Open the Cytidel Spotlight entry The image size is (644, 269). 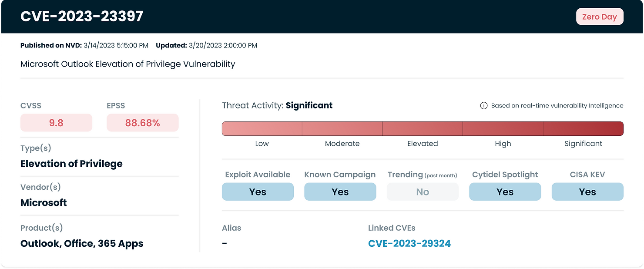coord(505,192)
